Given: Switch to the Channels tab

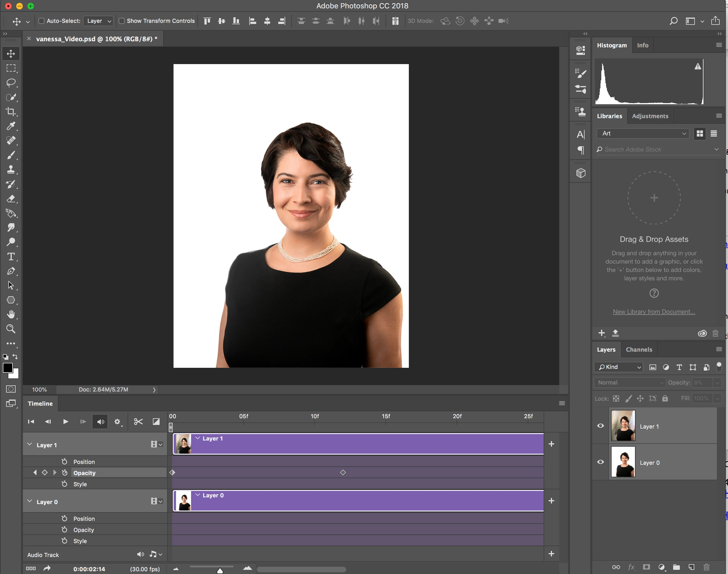Looking at the screenshot, I should pyautogui.click(x=639, y=349).
